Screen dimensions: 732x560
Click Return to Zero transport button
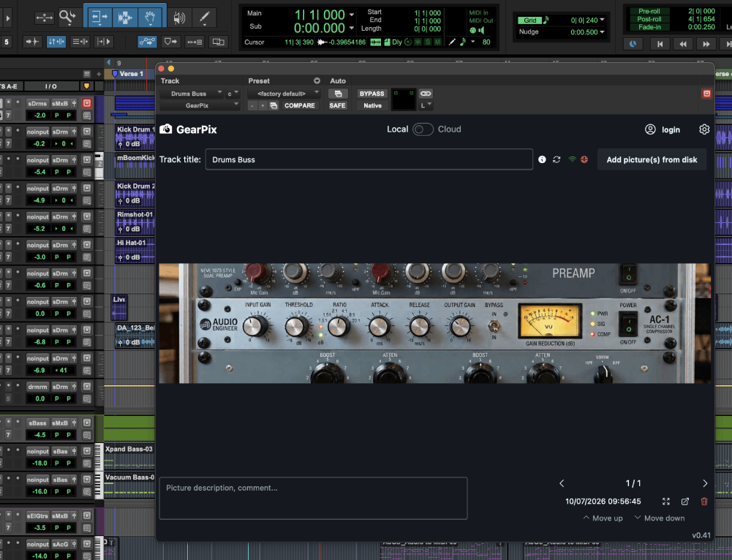(660, 44)
